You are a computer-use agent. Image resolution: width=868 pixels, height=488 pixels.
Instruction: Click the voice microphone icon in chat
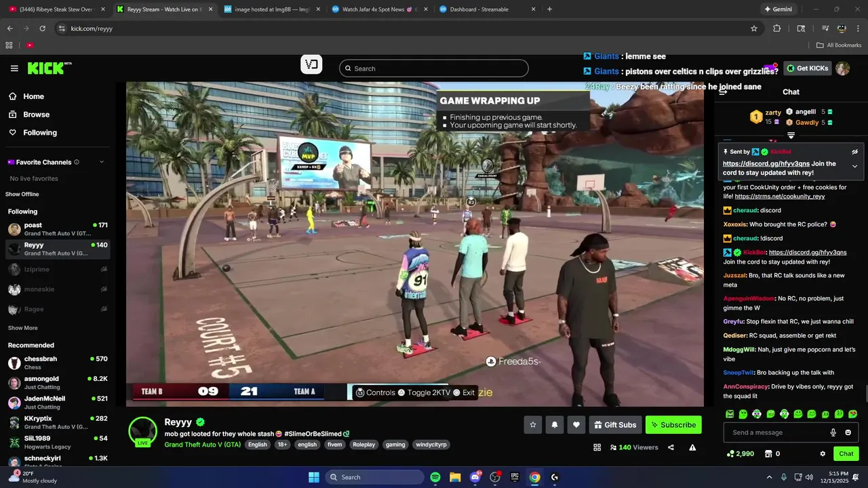833,432
